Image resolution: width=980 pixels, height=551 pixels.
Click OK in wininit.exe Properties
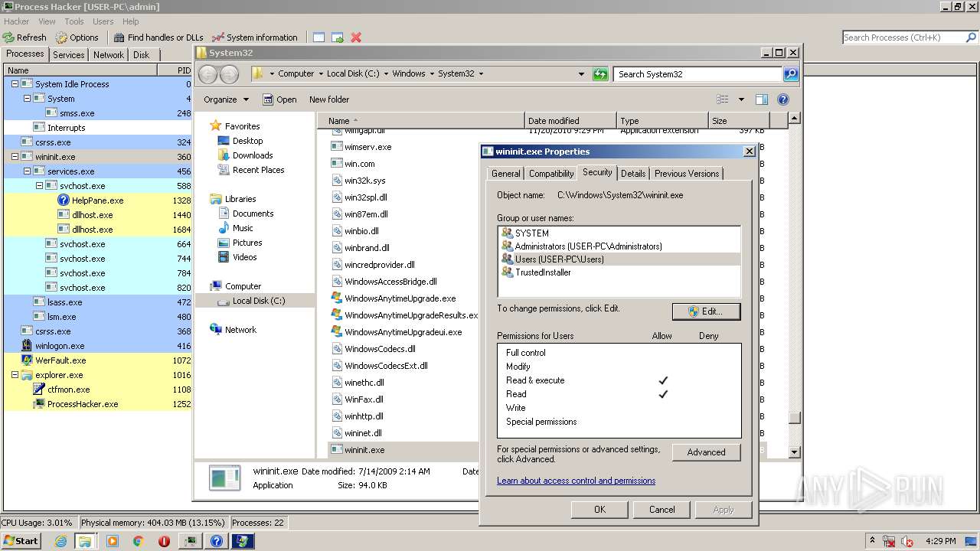click(x=599, y=510)
